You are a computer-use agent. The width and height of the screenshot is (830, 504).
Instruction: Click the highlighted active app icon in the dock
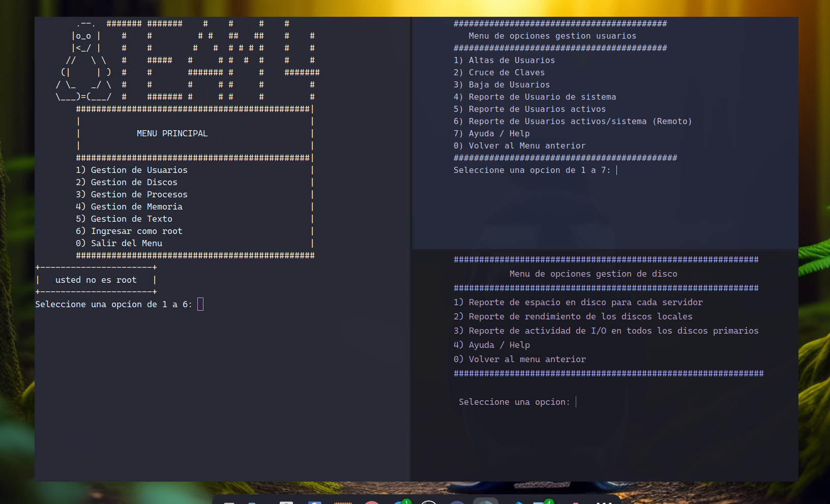tap(487, 502)
